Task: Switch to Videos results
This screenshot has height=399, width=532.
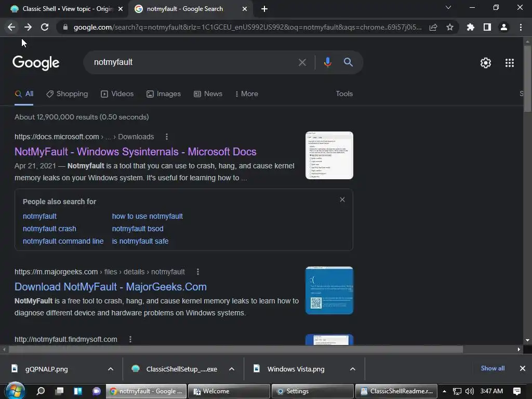Action: pos(117,94)
